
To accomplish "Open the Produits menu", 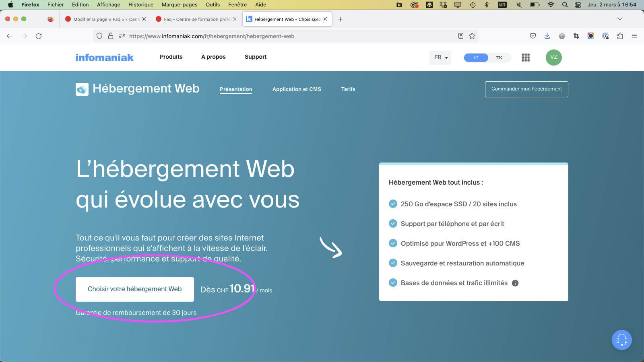I will [171, 57].
